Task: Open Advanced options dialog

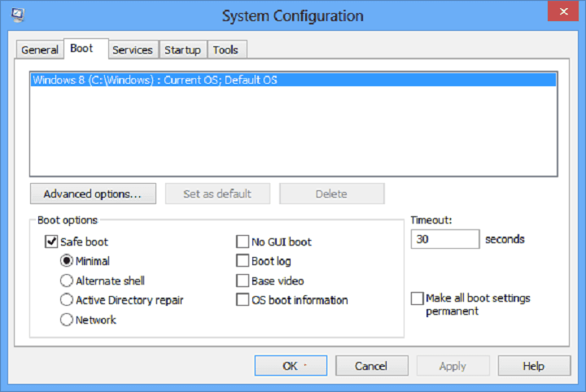Action: (93, 194)
